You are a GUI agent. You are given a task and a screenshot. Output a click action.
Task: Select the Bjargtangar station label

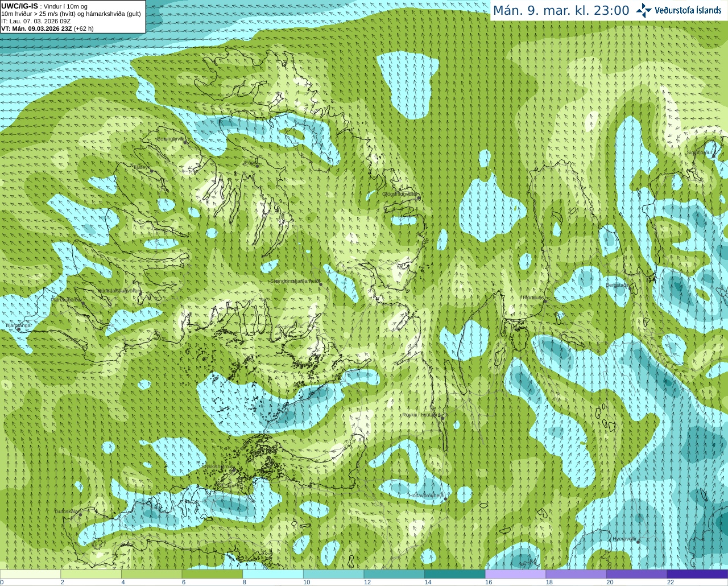pos(19,325)
